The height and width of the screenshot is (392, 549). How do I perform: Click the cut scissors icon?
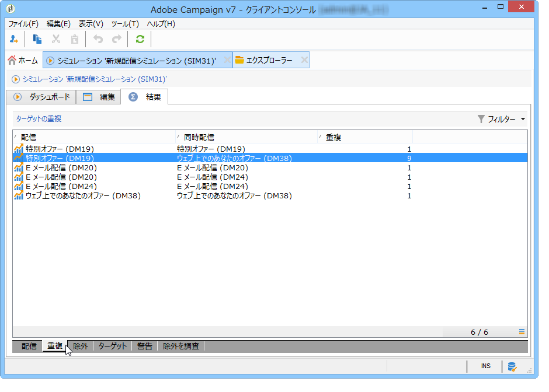(x=56, y=39)
